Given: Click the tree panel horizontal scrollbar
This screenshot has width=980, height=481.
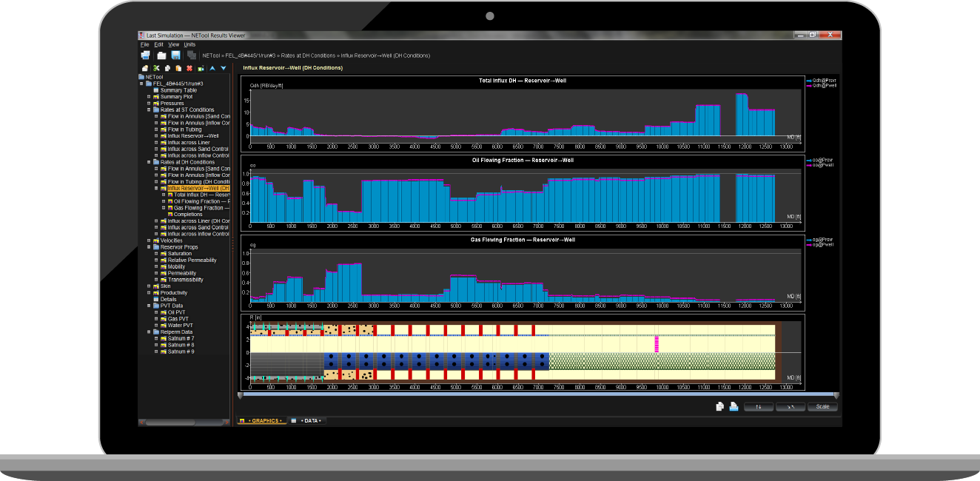Looking at the screenshot, I should [x=184, y=423].
